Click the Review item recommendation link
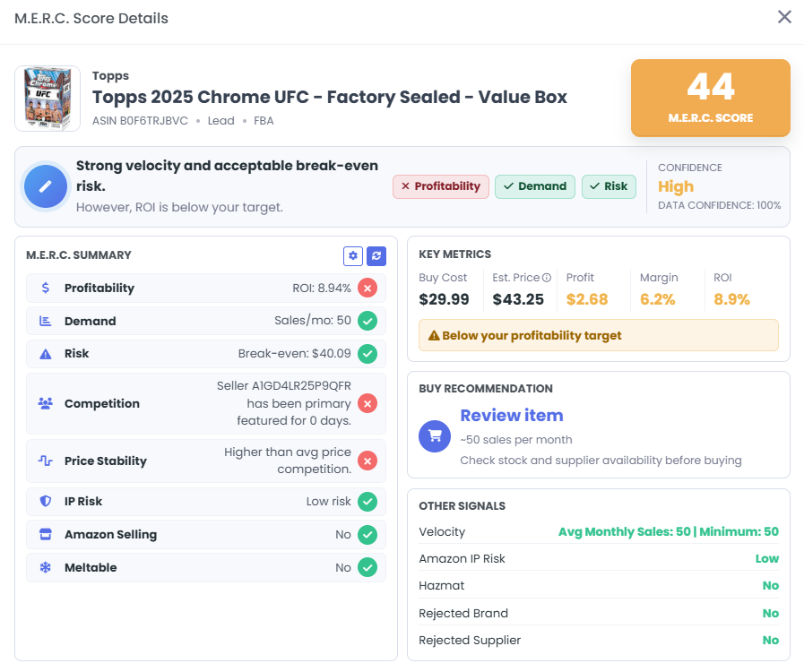The image size is (804, 672). (512, 415)
